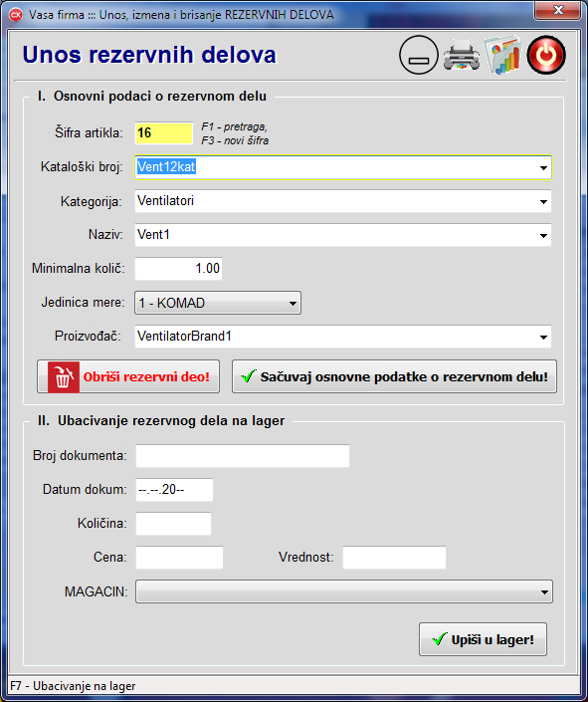Click the Datum dokum date field
588x702 pixels.
click(x=174, y=490)
